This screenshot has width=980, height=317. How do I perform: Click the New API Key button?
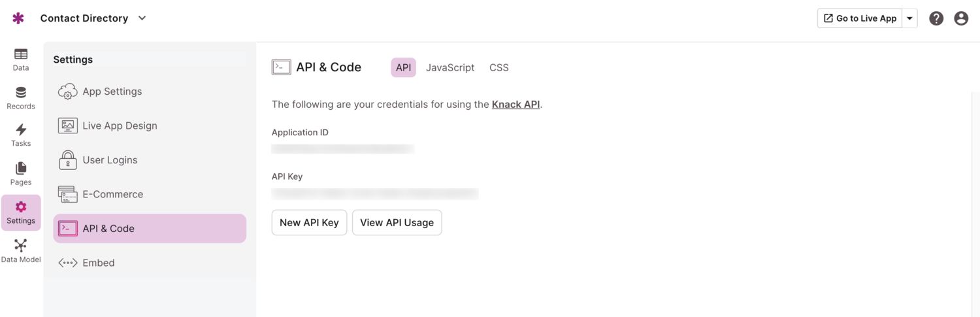click(x=309, y=222)
